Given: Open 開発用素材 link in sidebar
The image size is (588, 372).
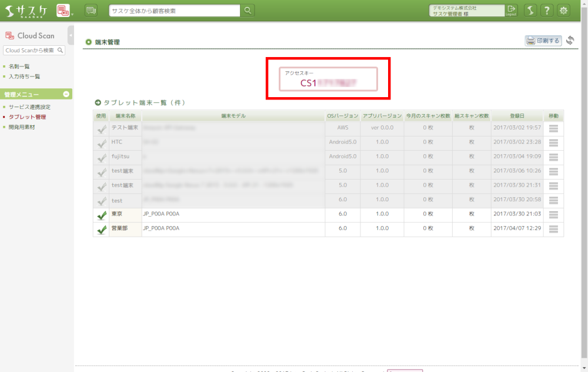Looking at the screenshot, I should 22,127.
